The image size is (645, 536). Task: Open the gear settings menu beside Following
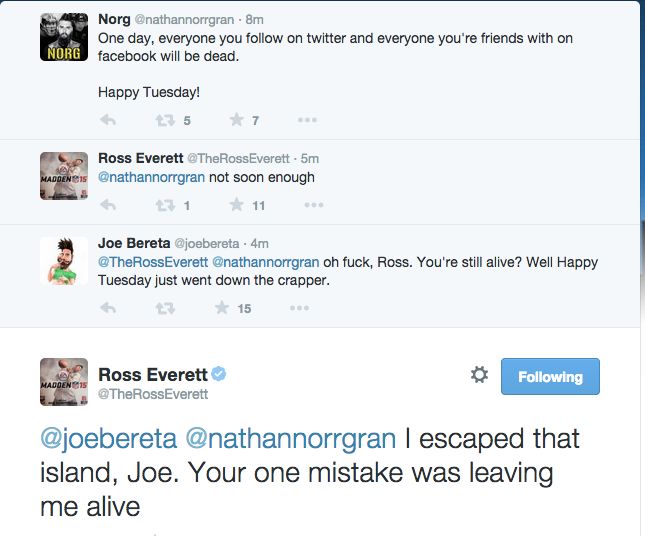[479, 375]
